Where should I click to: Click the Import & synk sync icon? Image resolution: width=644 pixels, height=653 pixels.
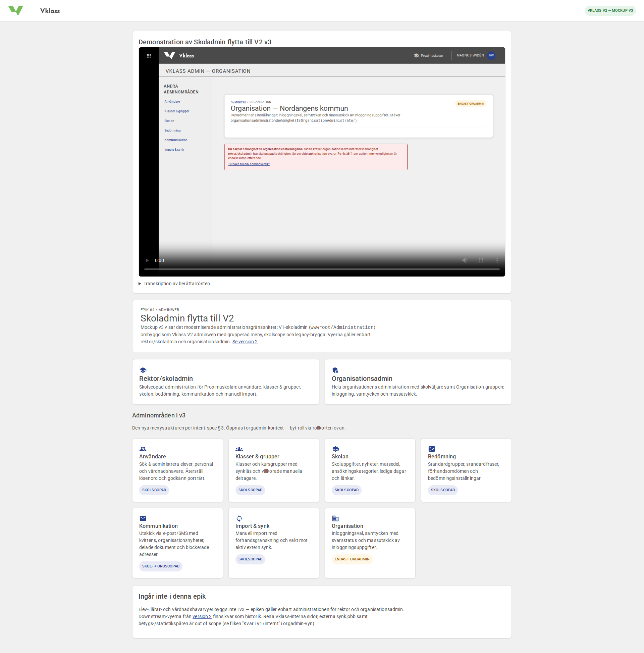coord(239,518)
